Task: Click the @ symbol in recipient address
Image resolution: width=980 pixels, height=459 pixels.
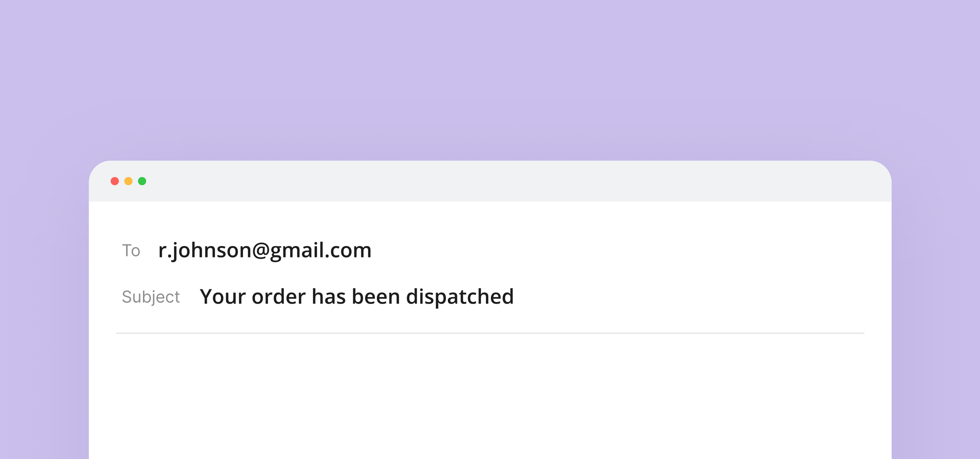Action: coord(261,250)
